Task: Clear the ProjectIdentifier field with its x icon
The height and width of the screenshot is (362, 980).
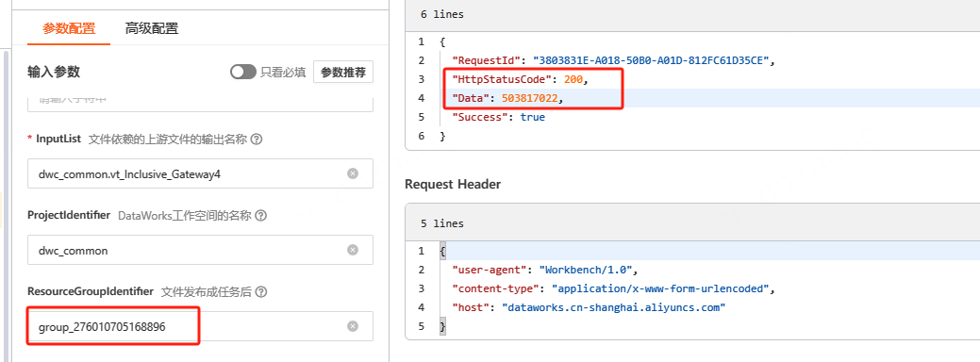Action: coord(353,250)
